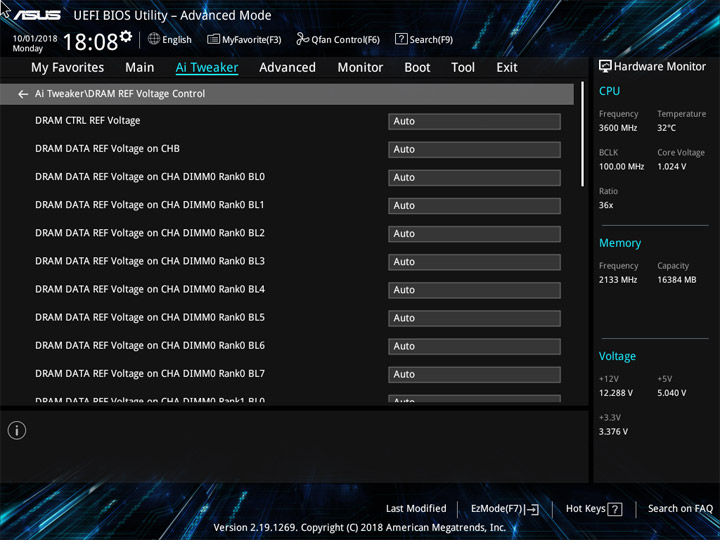Click the clock settings gear icon

tap(126, 36)
